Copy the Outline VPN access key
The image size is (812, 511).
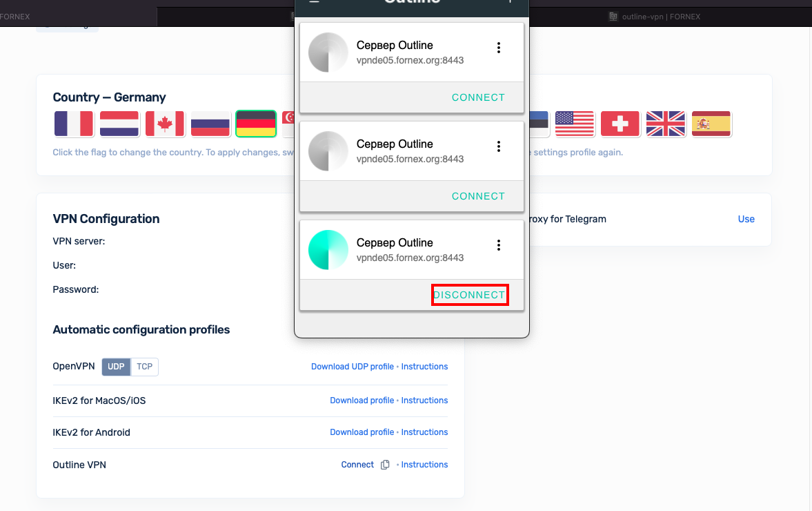click(385, 465)
